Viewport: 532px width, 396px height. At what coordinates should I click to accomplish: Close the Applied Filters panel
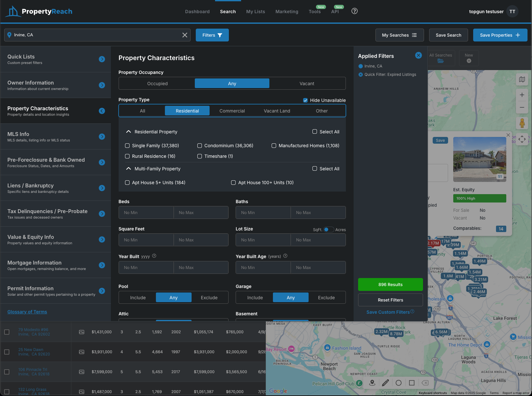click(x=419, y=55)
